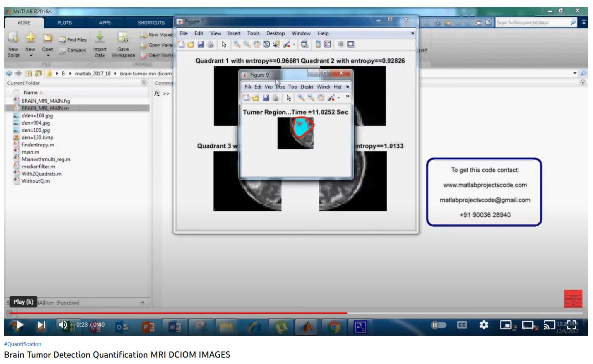Screen dimensions: 593x364
Task: Open the Window menu in the large figure window
Action: [x=301, y=33]
